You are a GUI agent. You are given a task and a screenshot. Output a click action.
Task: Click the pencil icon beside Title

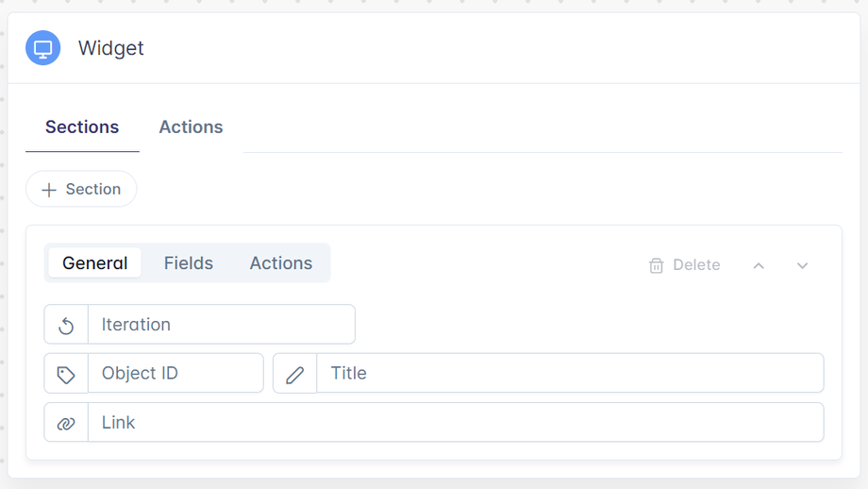pos(295,374)
